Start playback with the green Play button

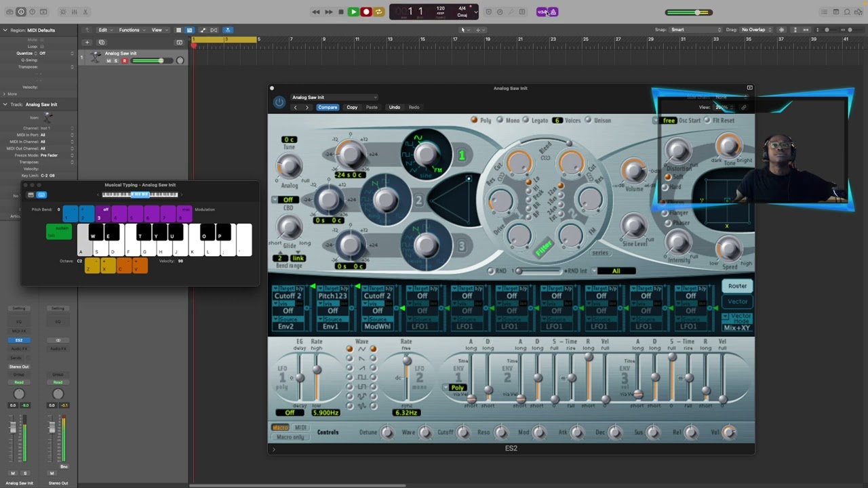click(x=353, y=12)
